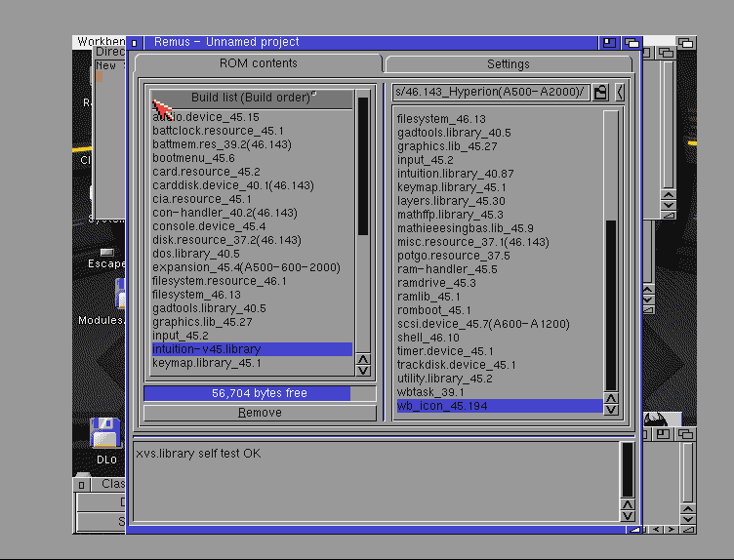The image size is (734, 560).
Task: Select intuition.library_40.87 in file list
Action: 455,174
